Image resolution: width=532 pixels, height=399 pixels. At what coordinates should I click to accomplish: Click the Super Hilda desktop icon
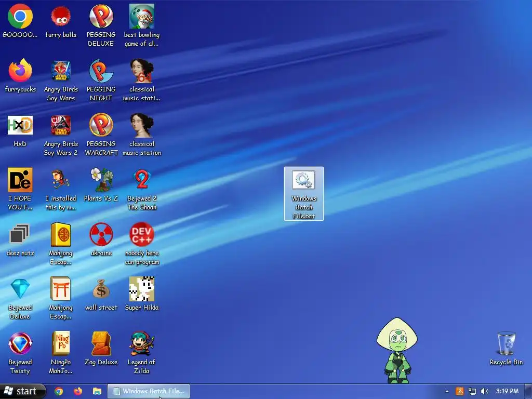tap(142, 294)
